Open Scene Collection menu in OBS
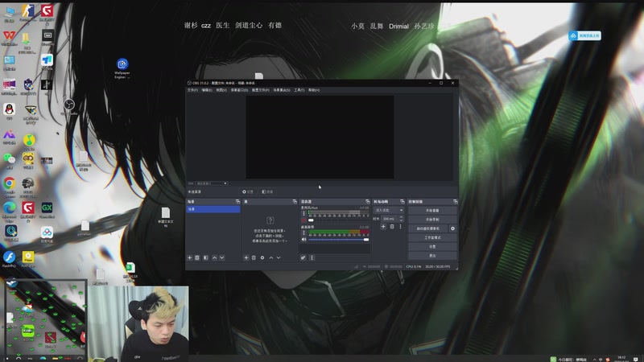Screen dimensions: 644x362 282,90
